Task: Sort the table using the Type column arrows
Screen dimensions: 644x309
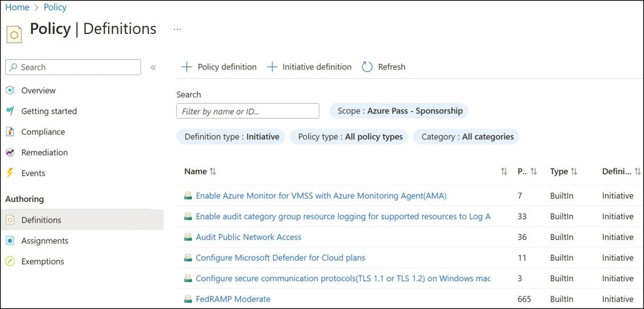Action: coord(574,171)
